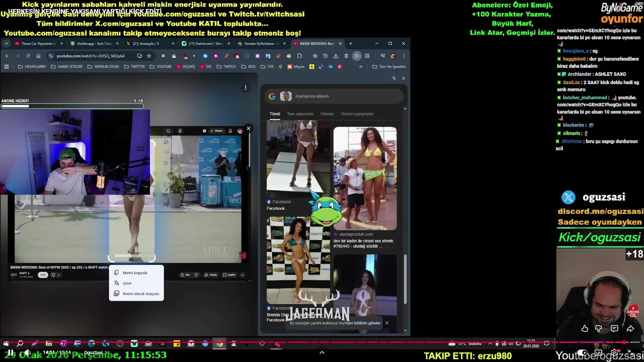The height and width of the screenshot is (362, 644).
Task: Switch to the 'Donate ByNoGame' tab
Action: click(261, 44)
